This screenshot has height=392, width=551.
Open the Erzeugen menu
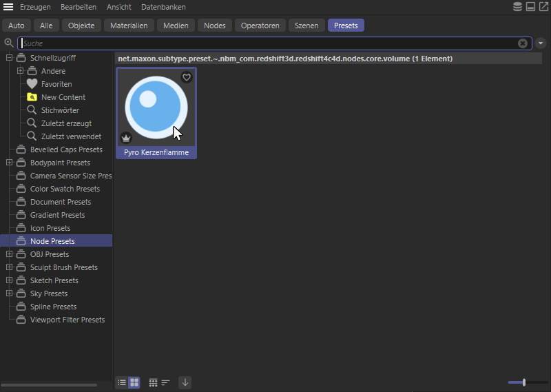(x=35, y=7)
